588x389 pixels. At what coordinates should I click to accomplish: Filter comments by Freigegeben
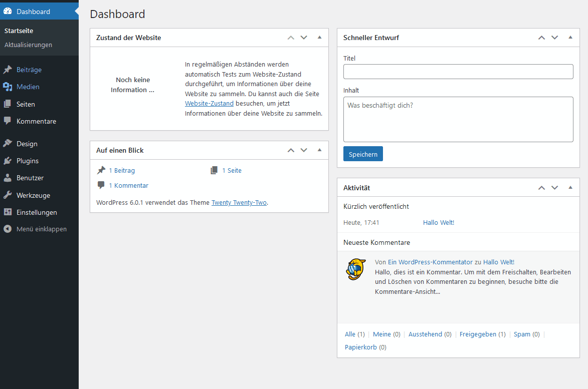click(x=478, y=334)
